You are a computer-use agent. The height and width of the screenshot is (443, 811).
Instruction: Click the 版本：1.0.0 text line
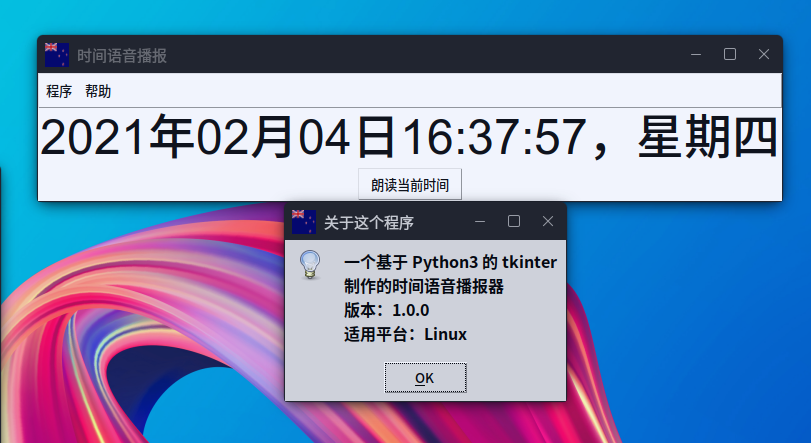click(386, 310)
